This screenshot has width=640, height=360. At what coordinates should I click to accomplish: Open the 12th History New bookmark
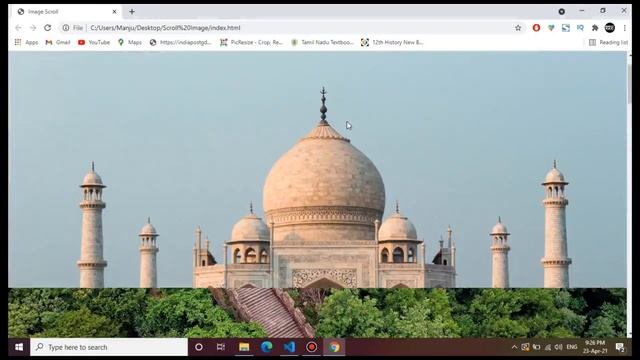point(392,42)
